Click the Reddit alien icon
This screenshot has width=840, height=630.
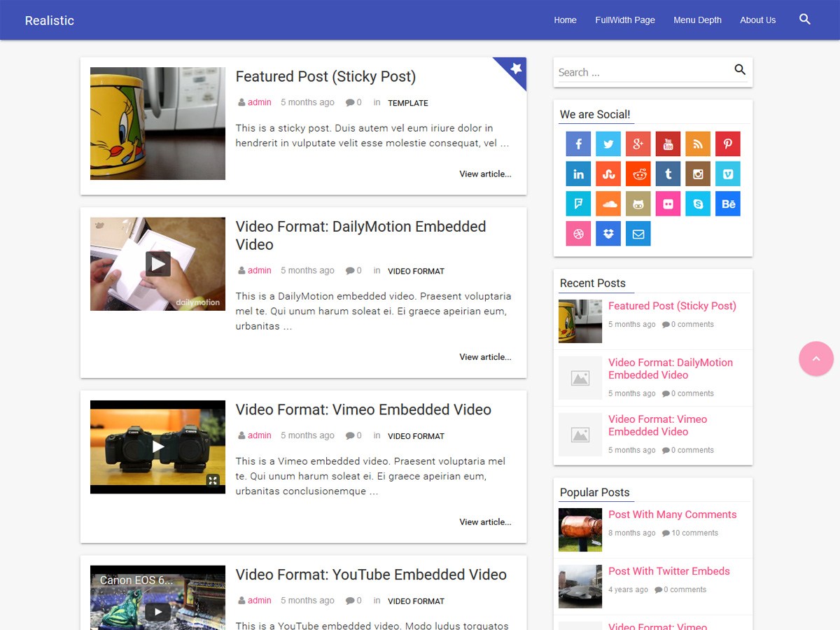tap(638, 174)
